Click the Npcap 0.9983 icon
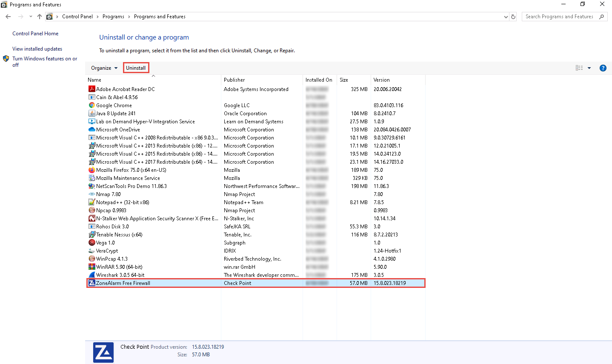The image size is (612, 364). (92, 210)
